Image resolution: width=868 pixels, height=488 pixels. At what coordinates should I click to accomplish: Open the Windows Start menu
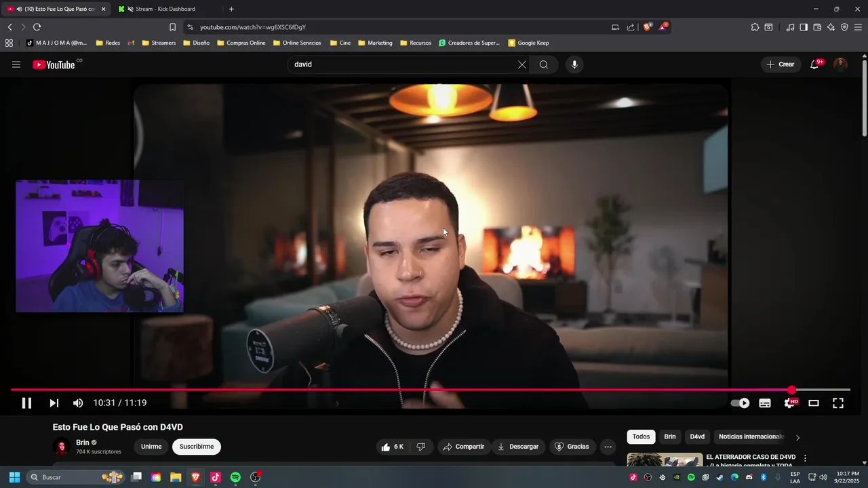tap(14, 477)
